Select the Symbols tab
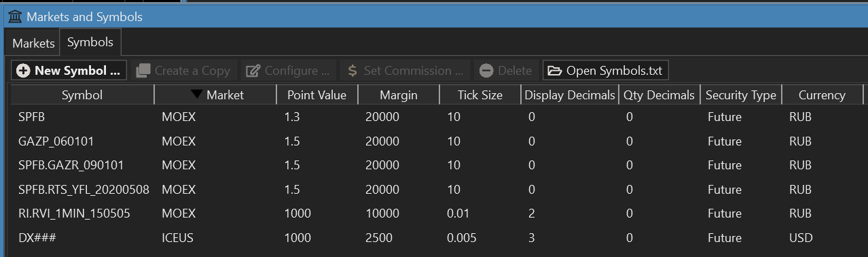This screenshot has height=257, width=868. (90, 42)
